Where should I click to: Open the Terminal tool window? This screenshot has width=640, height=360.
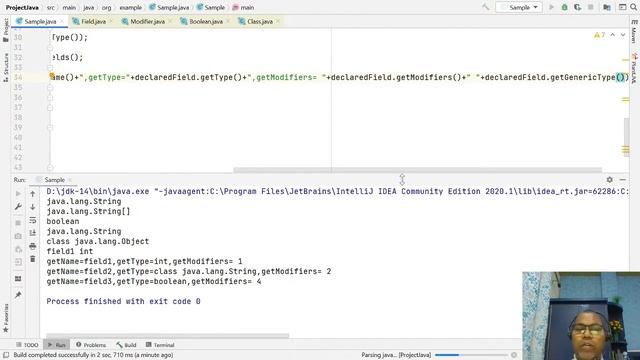point(160,345)
